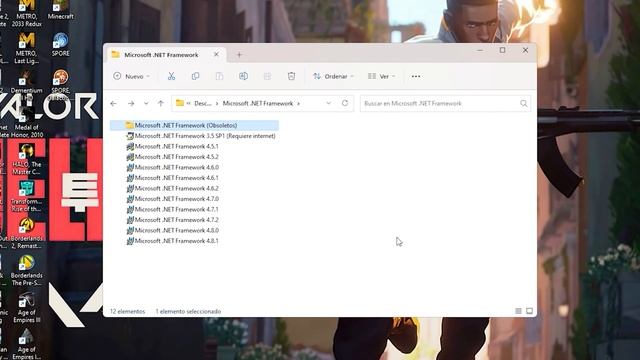Minimize the File Explorer window
The width and height of the screenshot is (640, 360).
tap(480, 50)
